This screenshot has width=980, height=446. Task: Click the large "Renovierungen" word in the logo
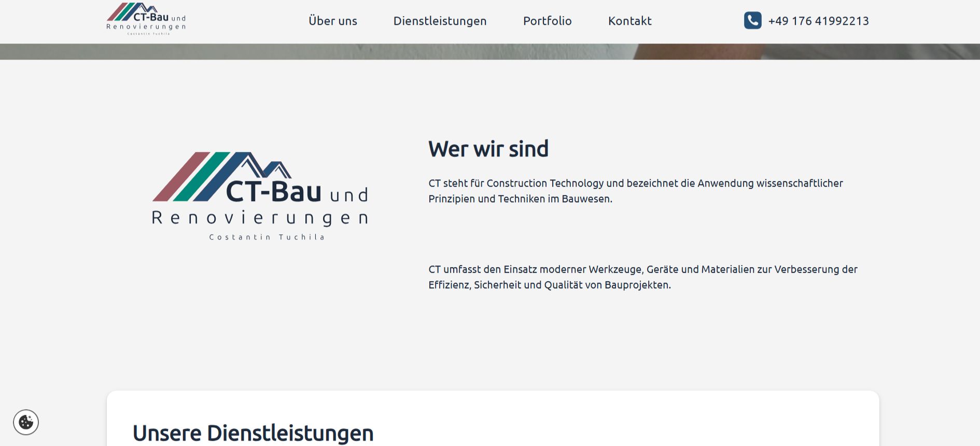pyautogui.click(x=260, y=218)
